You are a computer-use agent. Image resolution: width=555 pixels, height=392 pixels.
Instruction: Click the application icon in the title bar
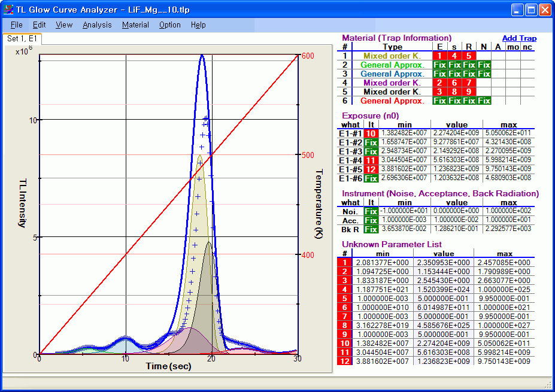(8, 10)
